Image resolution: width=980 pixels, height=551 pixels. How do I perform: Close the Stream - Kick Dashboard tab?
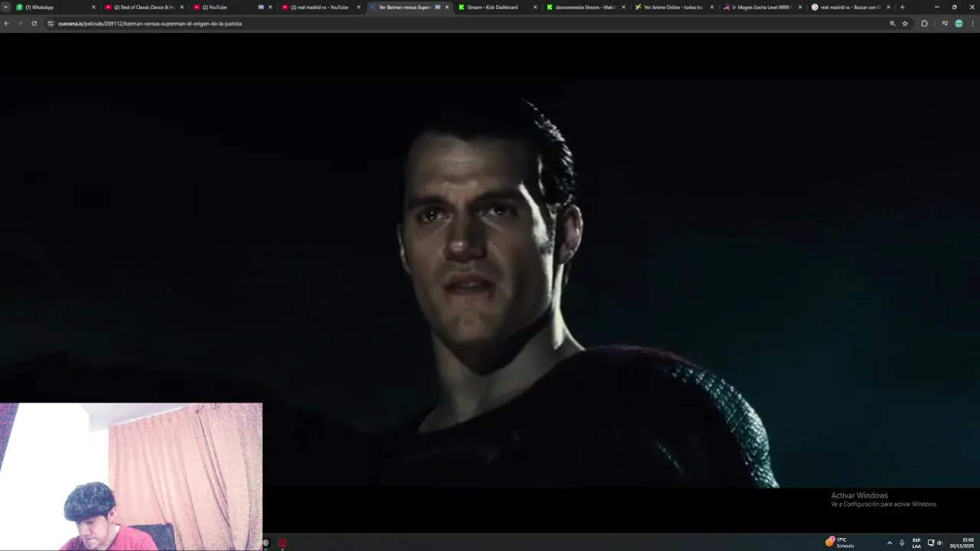pyautogui.click(x=535, y=7)
